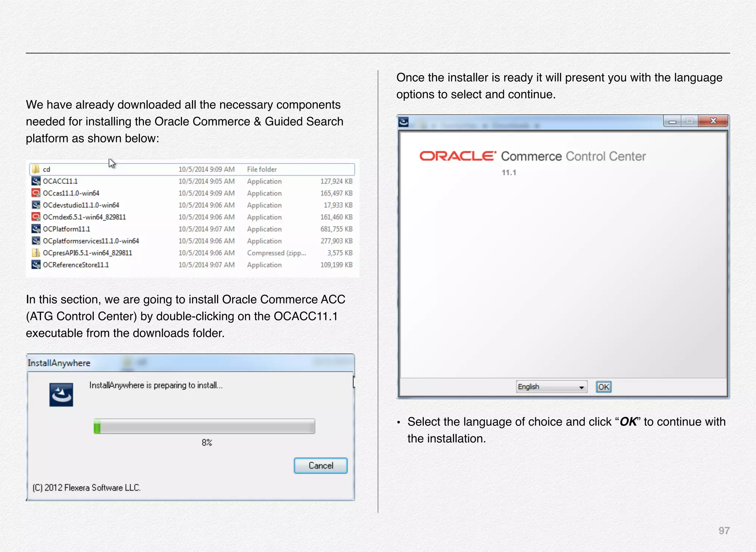Viewport: 756px width, 552px height.
Task: Click the OCmdex6.5.1-win64_829811 red icon
Action: 36,217
